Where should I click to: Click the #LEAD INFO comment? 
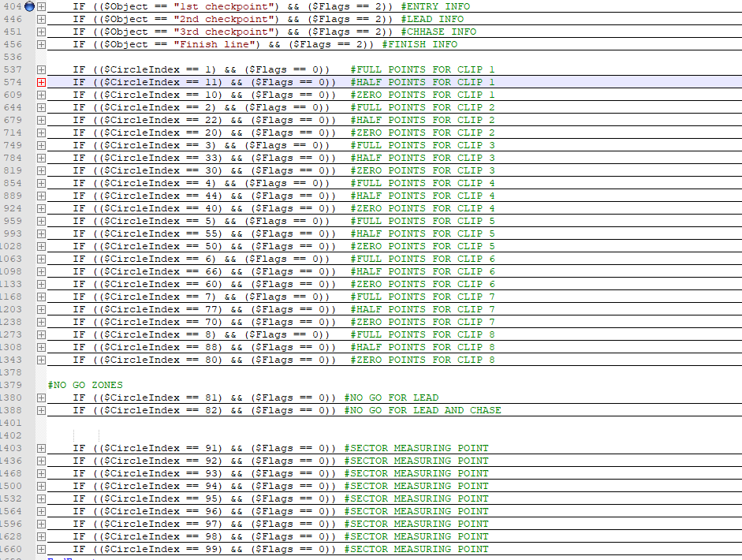[x=432, y=20]
